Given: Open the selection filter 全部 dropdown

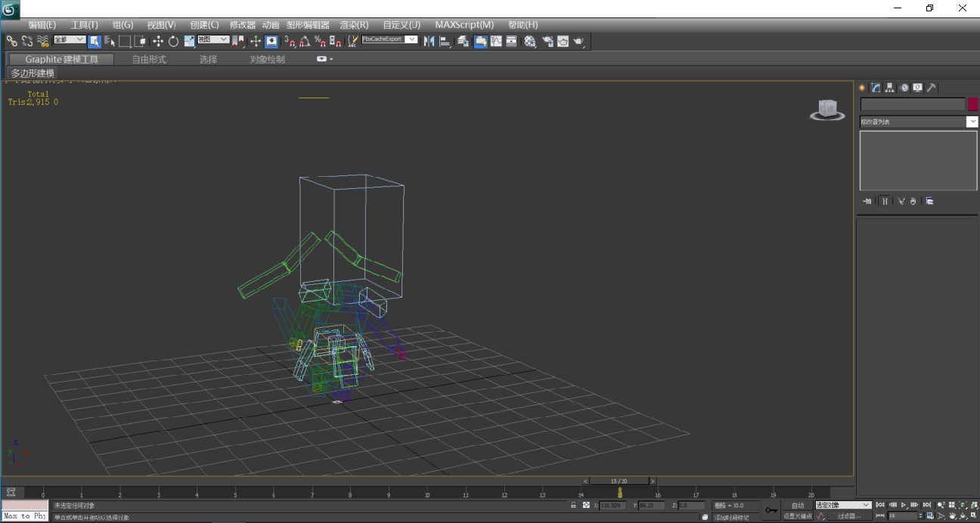Looking at the screenshot, I should coord(70,39).
